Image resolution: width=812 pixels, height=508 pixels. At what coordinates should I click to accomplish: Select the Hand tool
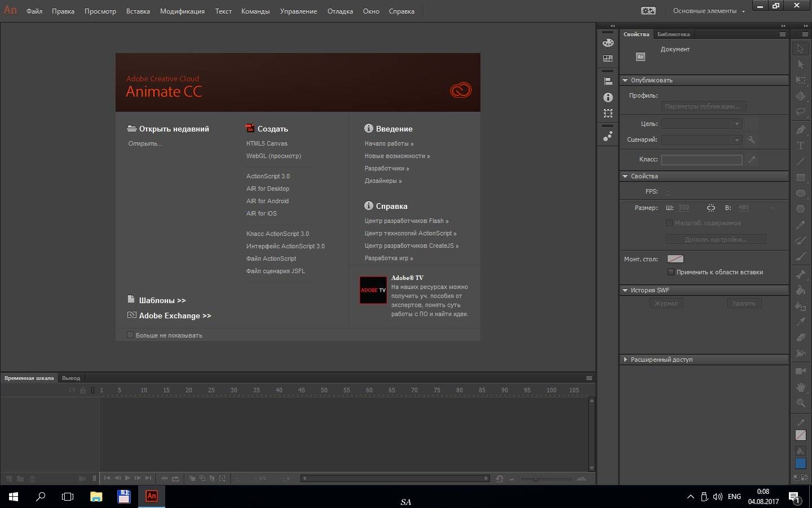coord(800,387)
